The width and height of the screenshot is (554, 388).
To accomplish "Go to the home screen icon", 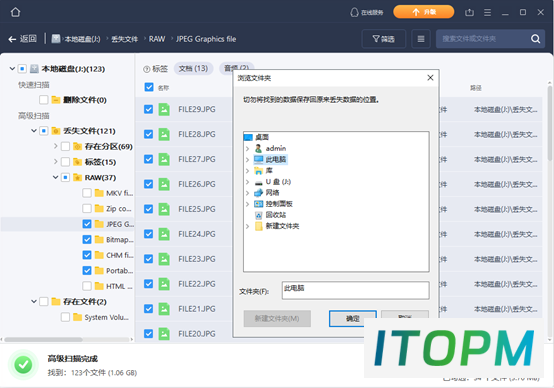I will pyautogui.click(x=15, y=12).
